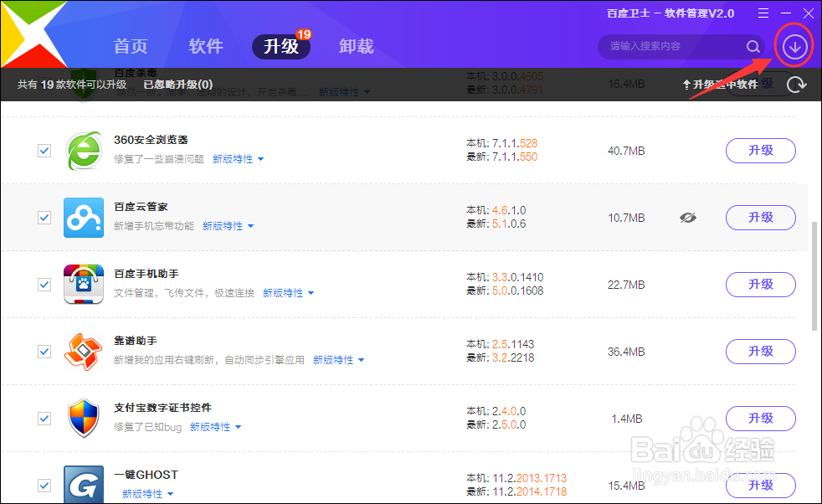The height and width of the screenshot is (504, 822).
Task: Uncheck the 360安全浏览器 checkbox
Action: (x=44, y=151)
